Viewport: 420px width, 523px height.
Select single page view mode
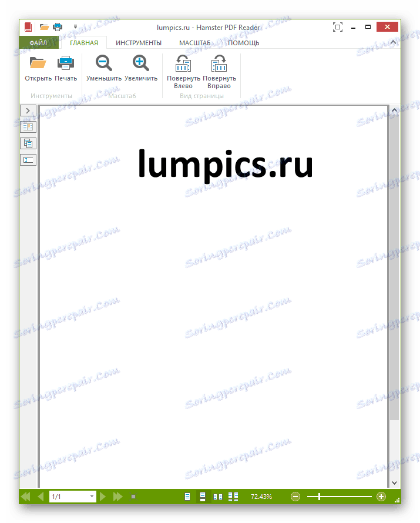click(x=187, y=497)
